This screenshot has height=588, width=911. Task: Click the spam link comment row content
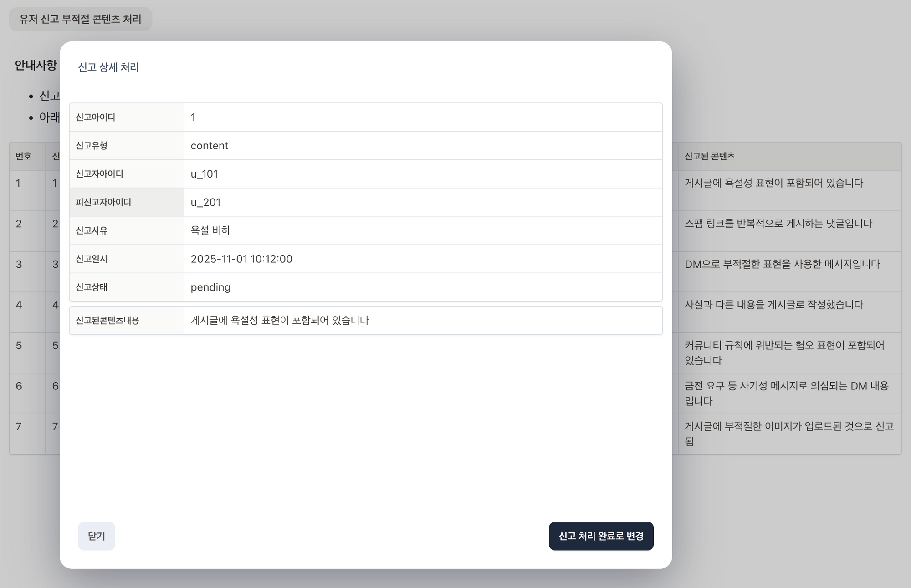point(778,224)
